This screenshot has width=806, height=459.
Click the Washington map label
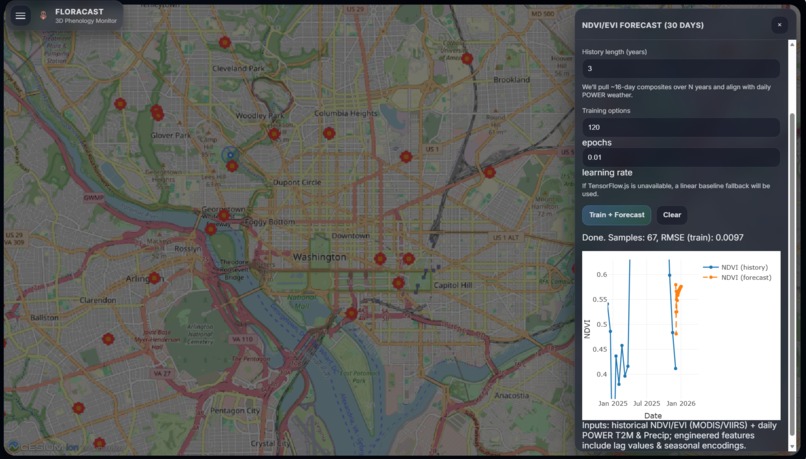[319, 257]
